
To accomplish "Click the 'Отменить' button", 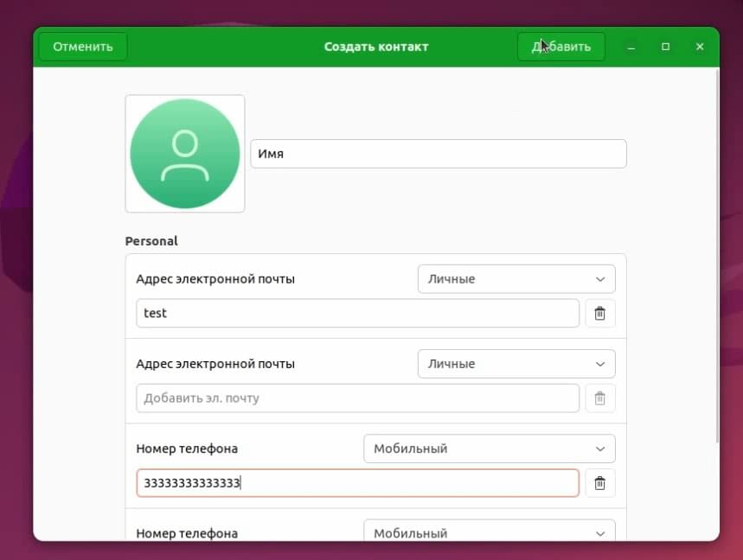I will point(83,47).
